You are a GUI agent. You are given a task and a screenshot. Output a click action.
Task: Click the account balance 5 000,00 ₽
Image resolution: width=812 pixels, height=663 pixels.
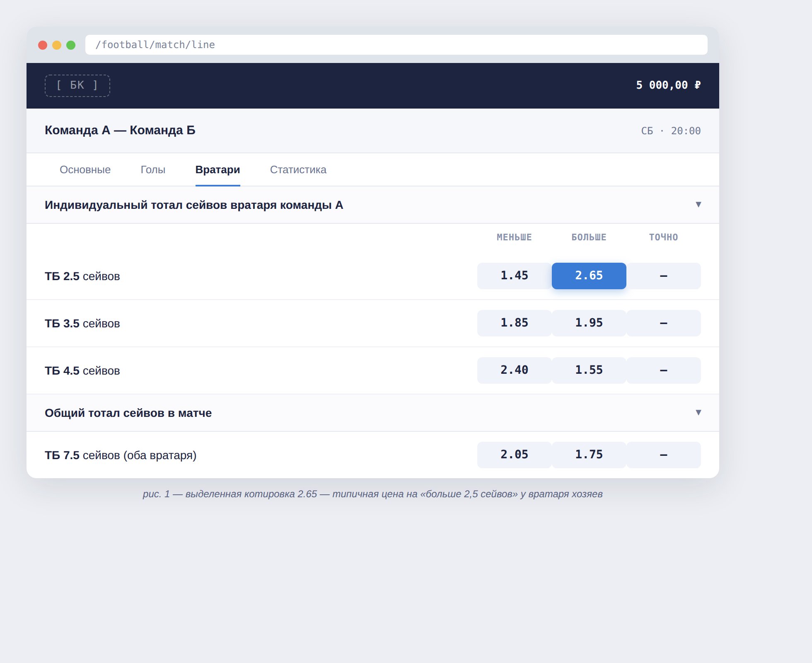(x=668, y=85)
